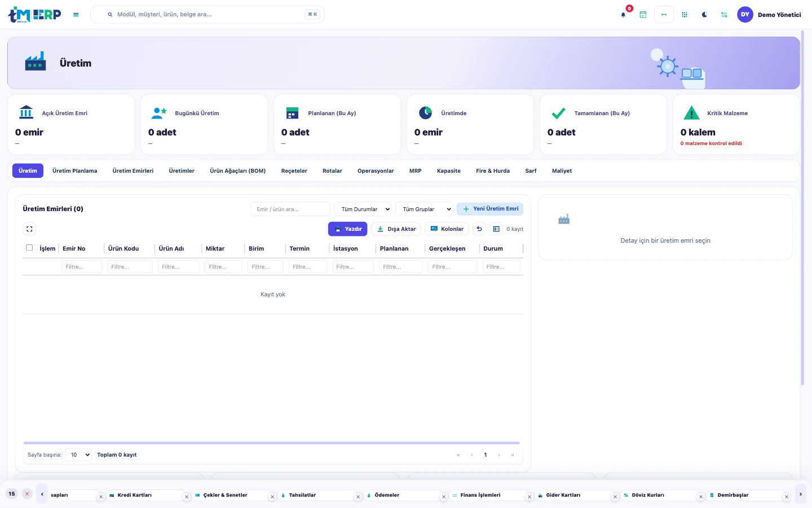Open the apps grid menu
The height and width of the screenshot is (508, 812).
click(x=685, y=15)
